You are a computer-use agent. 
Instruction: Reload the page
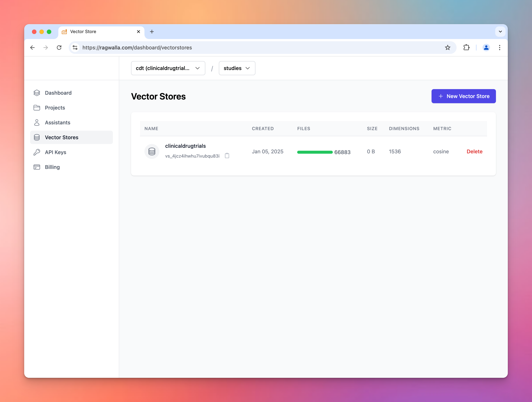[59, 48]
